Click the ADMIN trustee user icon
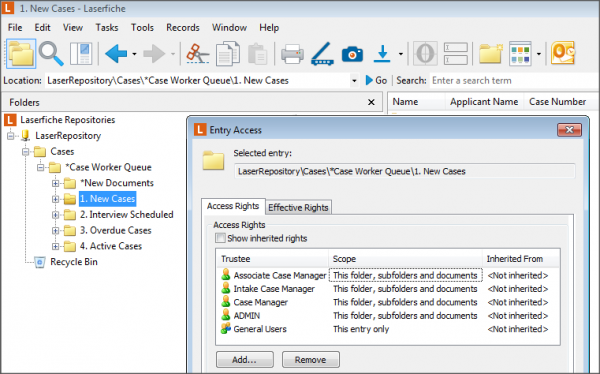The image size is (600, 374). [226, 315]
